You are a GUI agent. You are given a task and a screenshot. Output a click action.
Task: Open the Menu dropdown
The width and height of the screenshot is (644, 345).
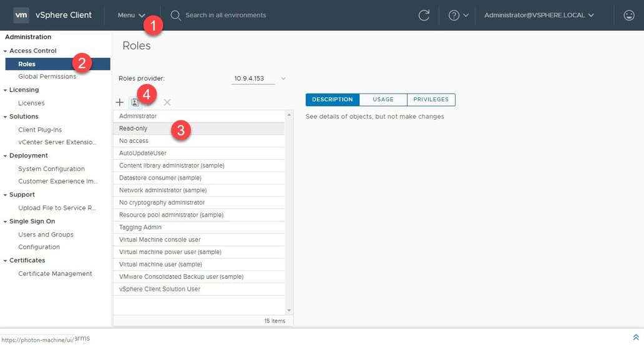(x=131, y=15)
